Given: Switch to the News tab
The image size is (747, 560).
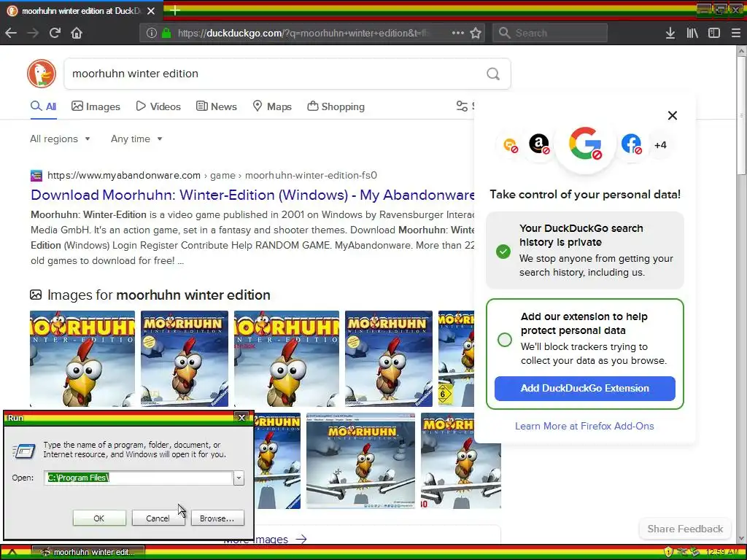Looking at the screenshot, I should click(x=216, y=106).
